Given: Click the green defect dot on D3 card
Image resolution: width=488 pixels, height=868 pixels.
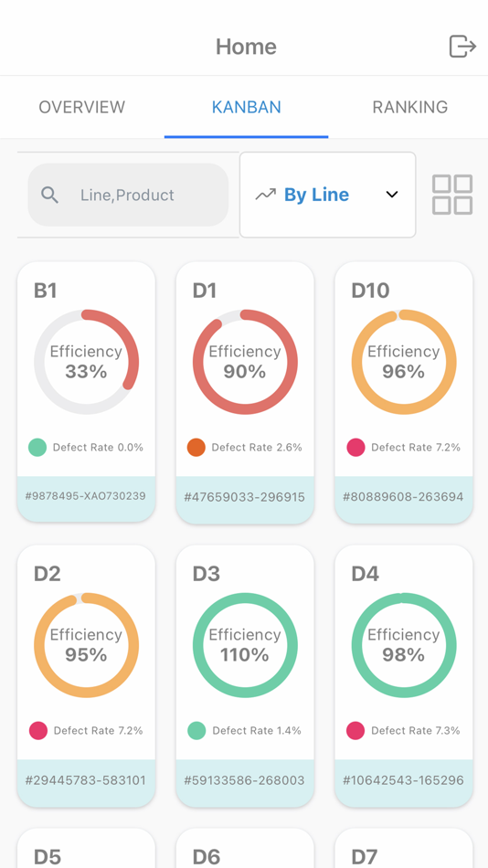Looking at the screenshot, I should pos(196,731).
